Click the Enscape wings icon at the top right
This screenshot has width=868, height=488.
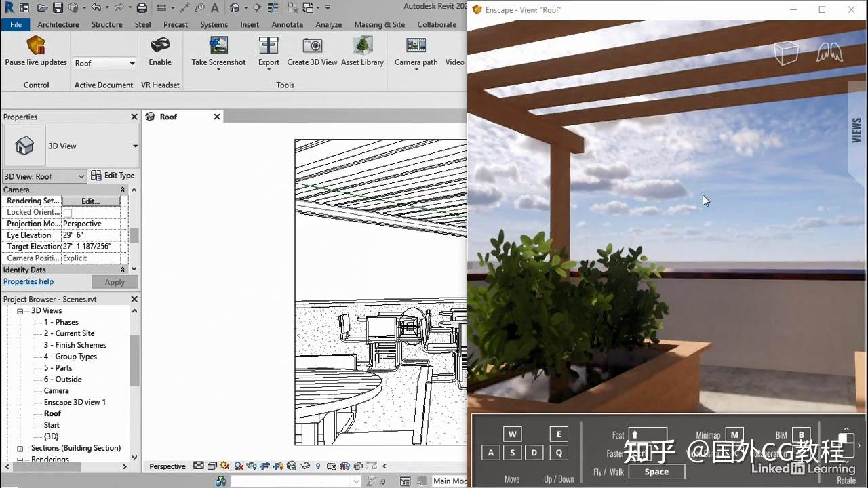[x=829, y=53]
